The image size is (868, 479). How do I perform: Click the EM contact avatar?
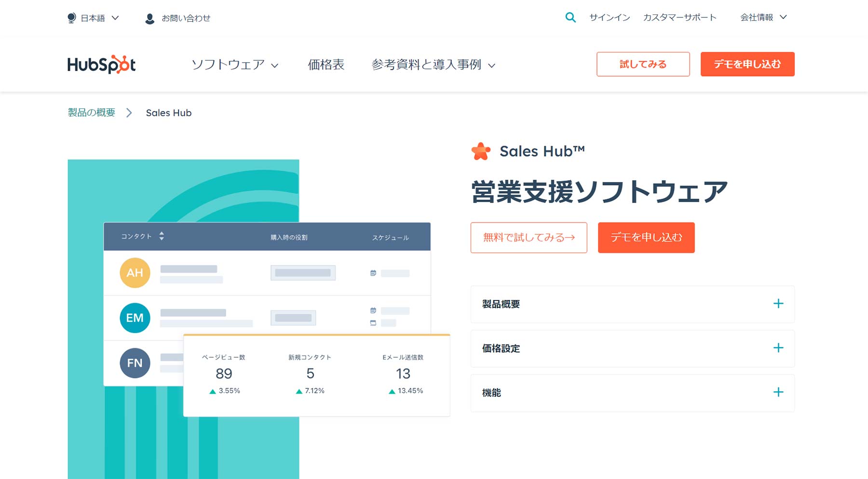tap(135, 318)
